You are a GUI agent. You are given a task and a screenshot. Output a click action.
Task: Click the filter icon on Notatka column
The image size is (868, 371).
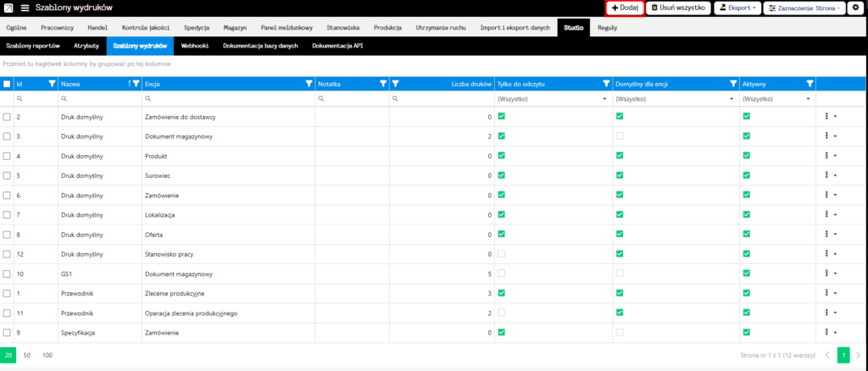click(382, 84)
